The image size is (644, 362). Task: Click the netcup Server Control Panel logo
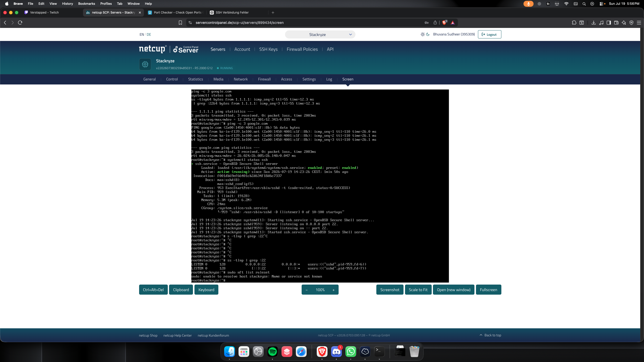pyautogui.click(x=169, y=49)
